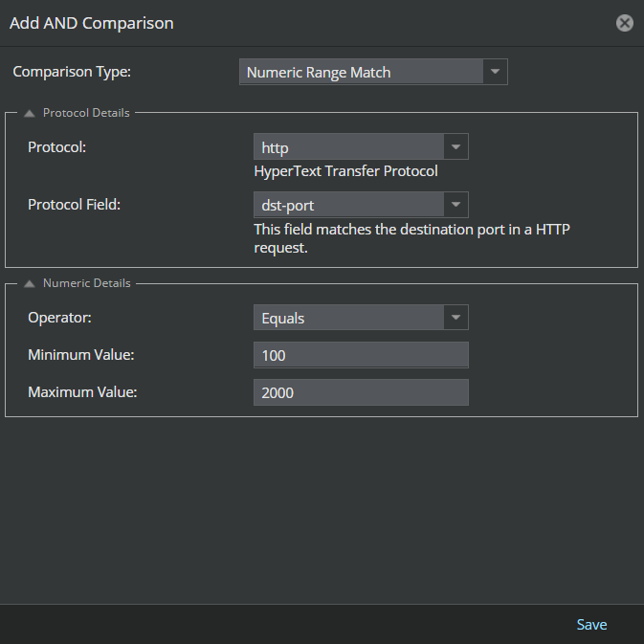
Task: Close the Add AND Comparison dialog
Action: point(624,23)
